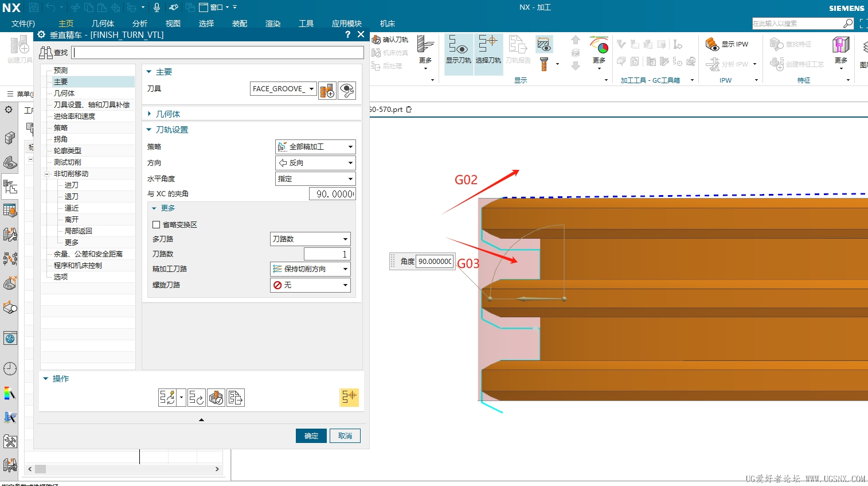The width and height of the screenshot is (868, 486).
Task: Click the create new tool icon beside FACE_GROOVE
Action: (327, 91)
